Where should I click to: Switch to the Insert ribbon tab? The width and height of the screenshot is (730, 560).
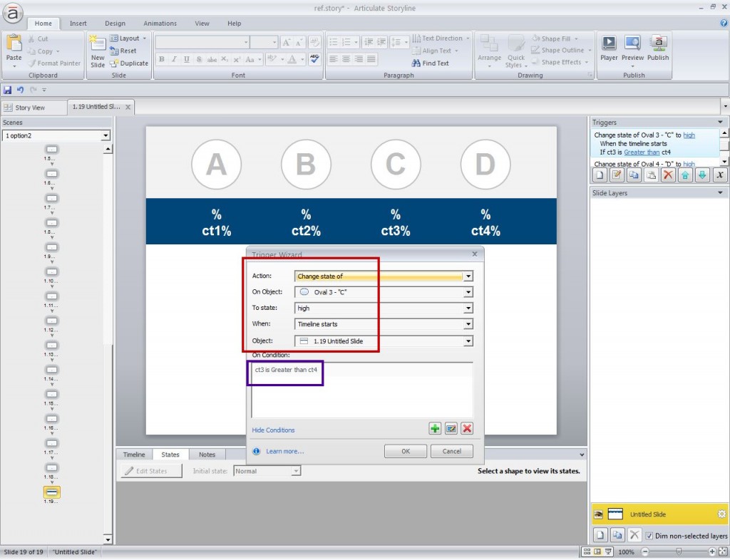(x=78, y=24)
